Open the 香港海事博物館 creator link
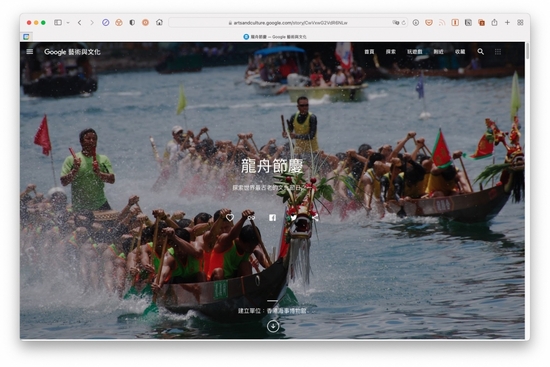The height and width of the screenshot is (367, 550). pyautogui.click(x=287, y=311)
